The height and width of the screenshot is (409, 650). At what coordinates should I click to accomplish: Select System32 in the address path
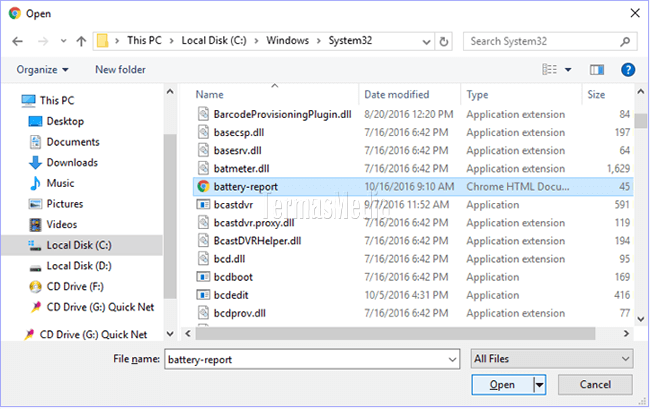[x=350, y=41]
